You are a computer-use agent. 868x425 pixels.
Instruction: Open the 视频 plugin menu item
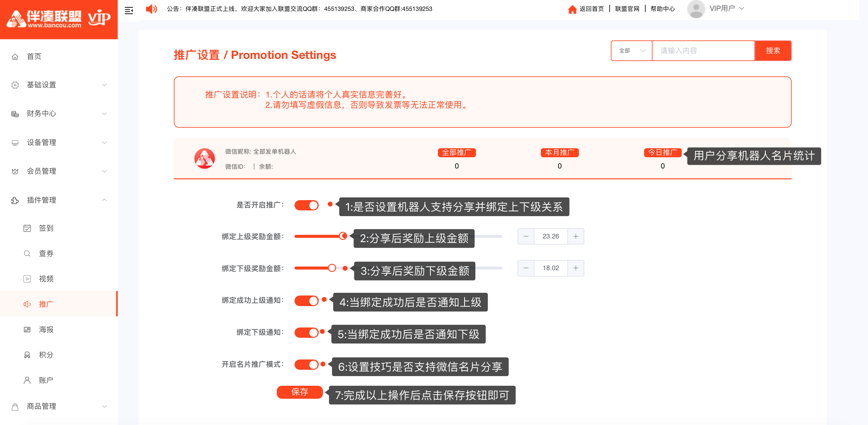[59, 279]
